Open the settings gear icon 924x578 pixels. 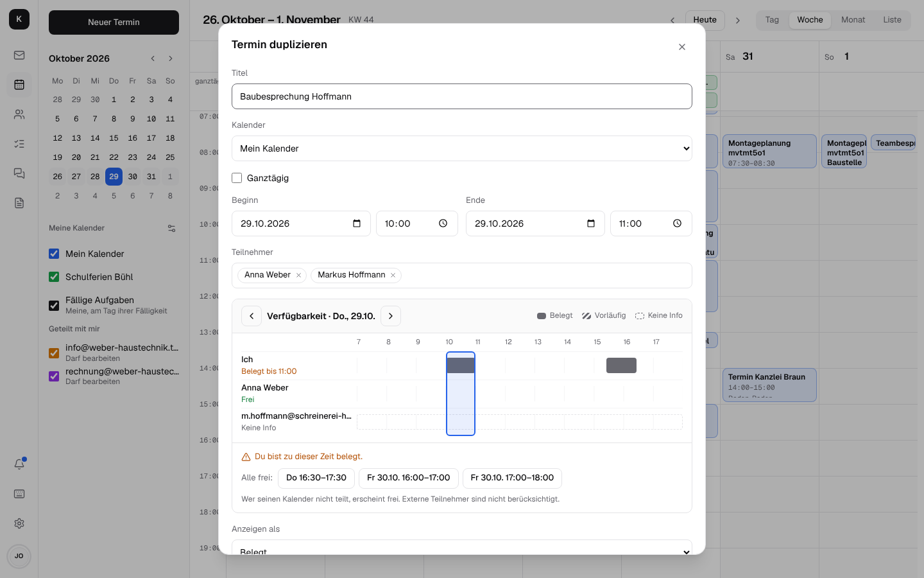coord(19,523)
